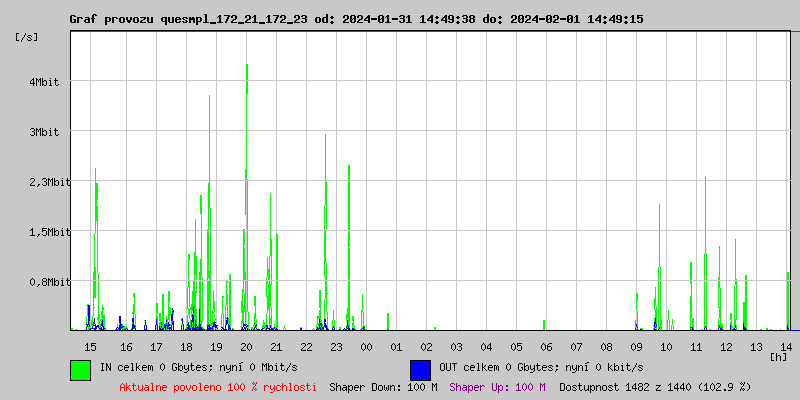Click the blue OUT legend swatch

click(x=420, y=369)
